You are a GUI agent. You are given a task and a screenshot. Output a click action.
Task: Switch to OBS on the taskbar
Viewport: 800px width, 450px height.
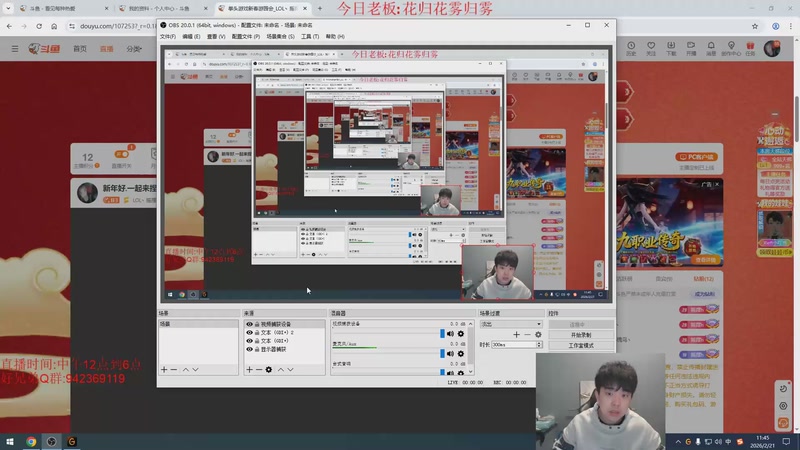(x=52, y=441)
